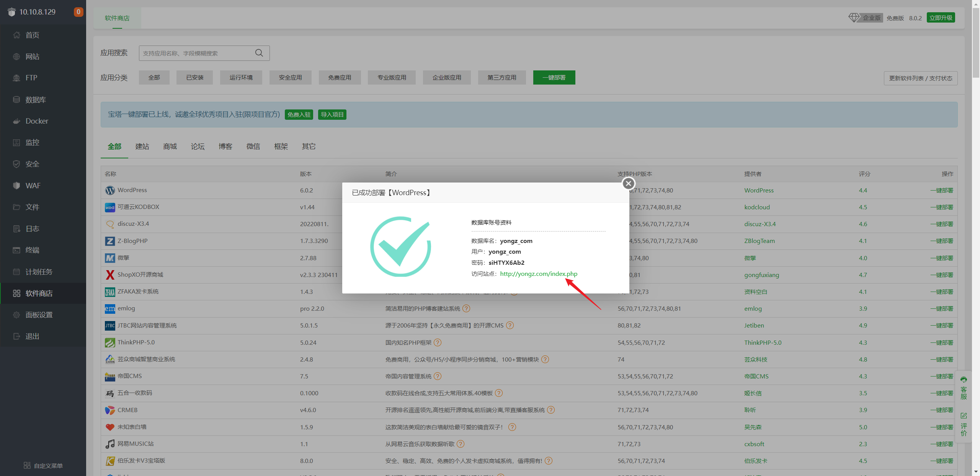
Task: Click the 计划任务 calendar icon
Action: (x=16, y=272)
